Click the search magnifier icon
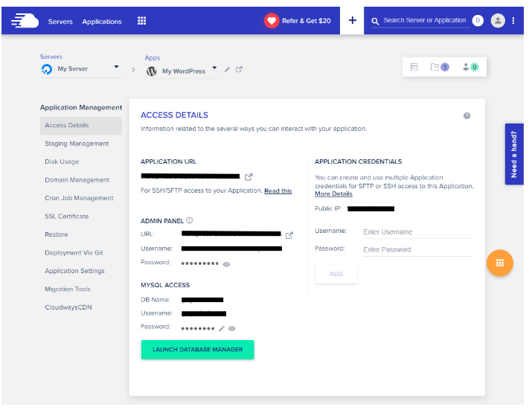This screenshot has width=532, height=413. point(375,22)
